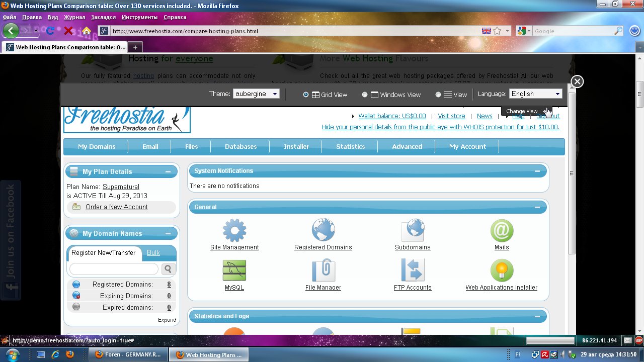Open a new tab with plus button
Image resolution: width=644 pixels, height=362 pixels.
click(135, 47)
